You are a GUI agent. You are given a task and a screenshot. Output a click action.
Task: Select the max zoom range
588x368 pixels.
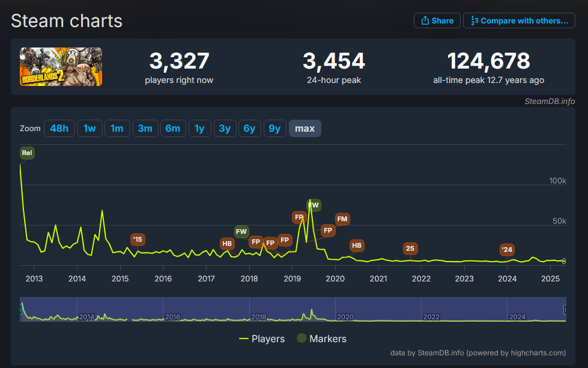305,129
